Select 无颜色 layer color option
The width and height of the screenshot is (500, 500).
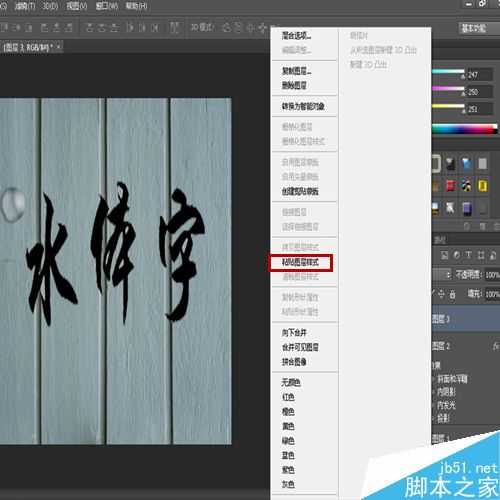pyautogui.click(x=291, y=382)
